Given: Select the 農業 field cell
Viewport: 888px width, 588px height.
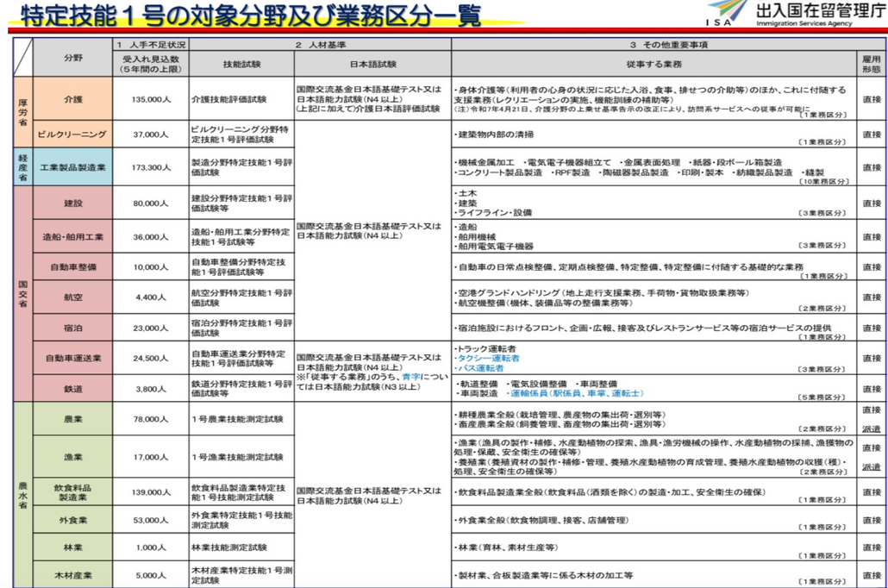Looking at the screenshot, I should tap(73, 419).
